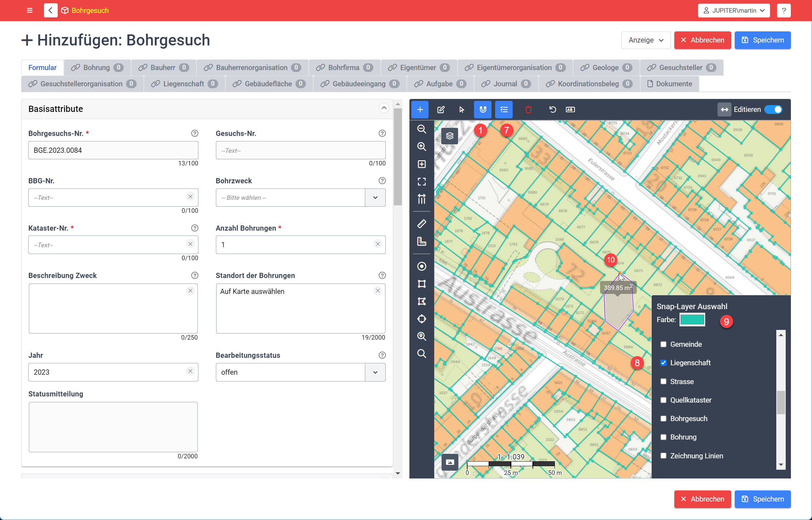Select the angled ruler area measuring tool

tap(421, 241)
